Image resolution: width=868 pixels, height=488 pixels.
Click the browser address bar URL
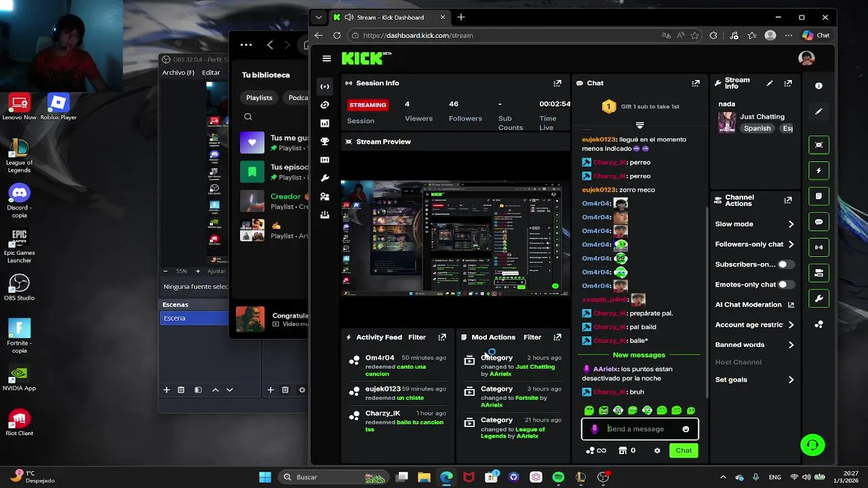coord(418,35)
